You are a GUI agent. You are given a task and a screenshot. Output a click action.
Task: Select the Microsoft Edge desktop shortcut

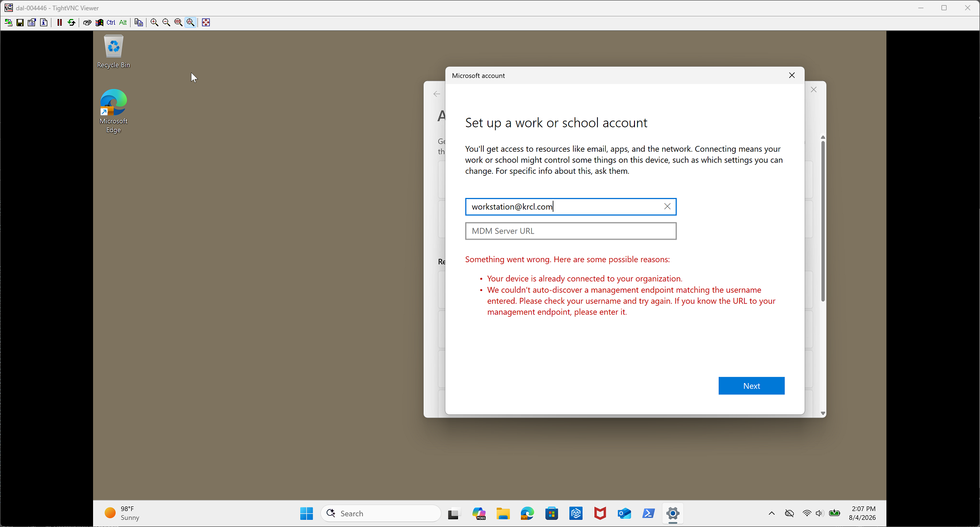(114, 111)
